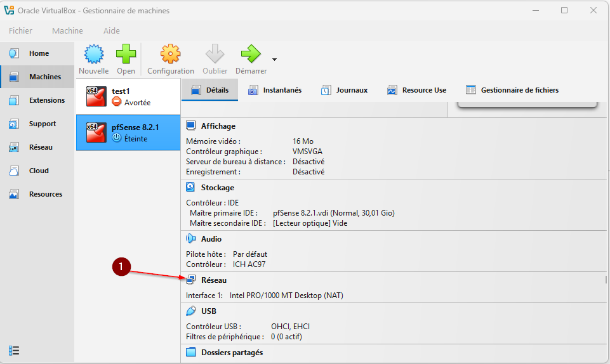
Task: Click the green Open plus icon
Action: 126,55
